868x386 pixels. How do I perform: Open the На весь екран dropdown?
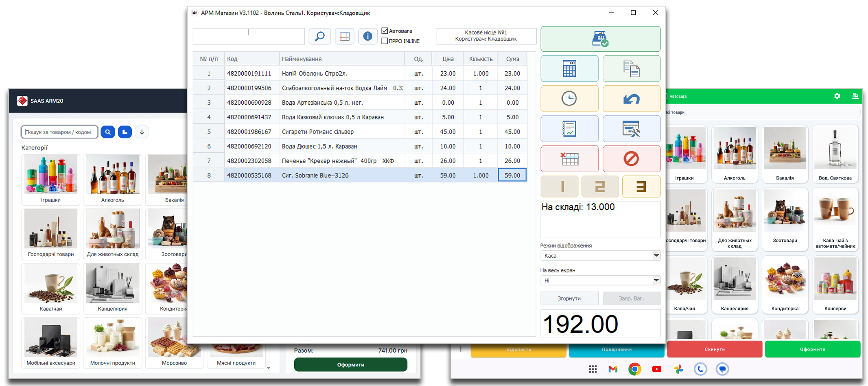point(656,281)
